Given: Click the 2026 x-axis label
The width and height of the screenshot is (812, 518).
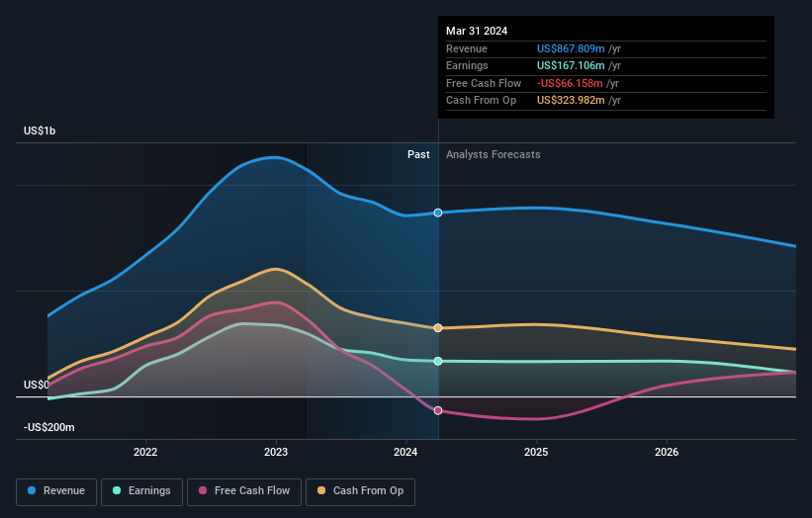Looking at the screenshot, I should (667, 452).
